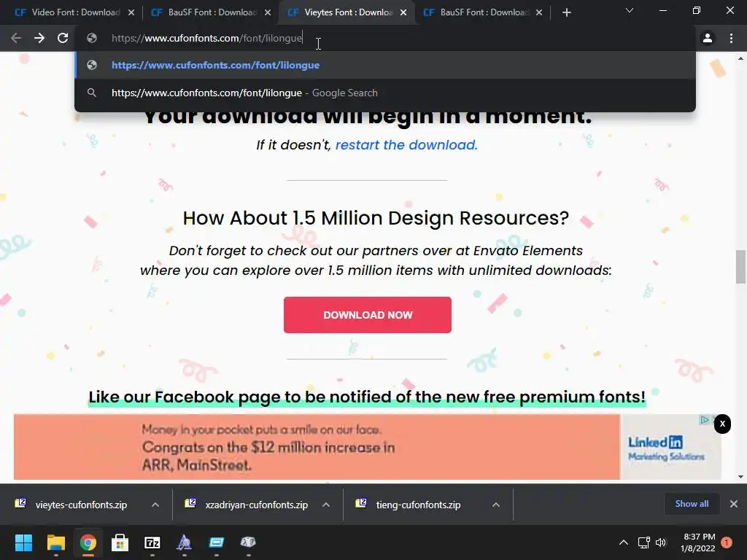Click the Chrome taskbar icon
The height and width of the screenshot is (560, 747).
88,542
